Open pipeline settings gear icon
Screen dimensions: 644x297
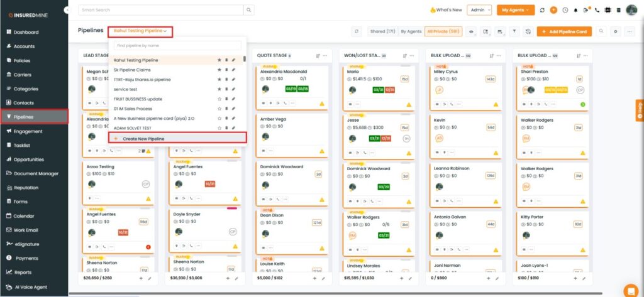pos(616,31)
